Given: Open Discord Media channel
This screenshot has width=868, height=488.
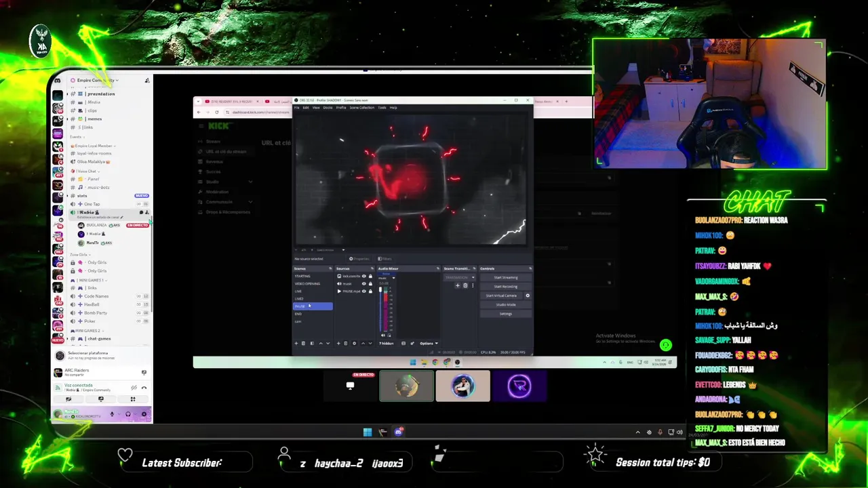Looking at the screenshot, I should tap(94, 102).
